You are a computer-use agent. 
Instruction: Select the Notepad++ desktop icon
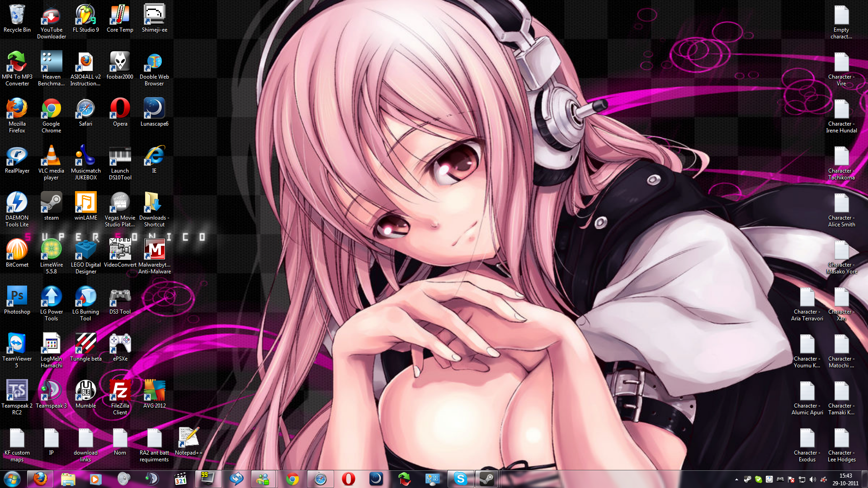coord(189,442)
